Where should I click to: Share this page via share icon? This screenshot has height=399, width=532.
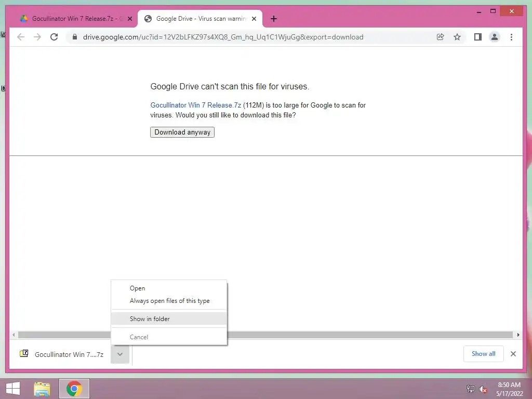(x=441, y=37)
